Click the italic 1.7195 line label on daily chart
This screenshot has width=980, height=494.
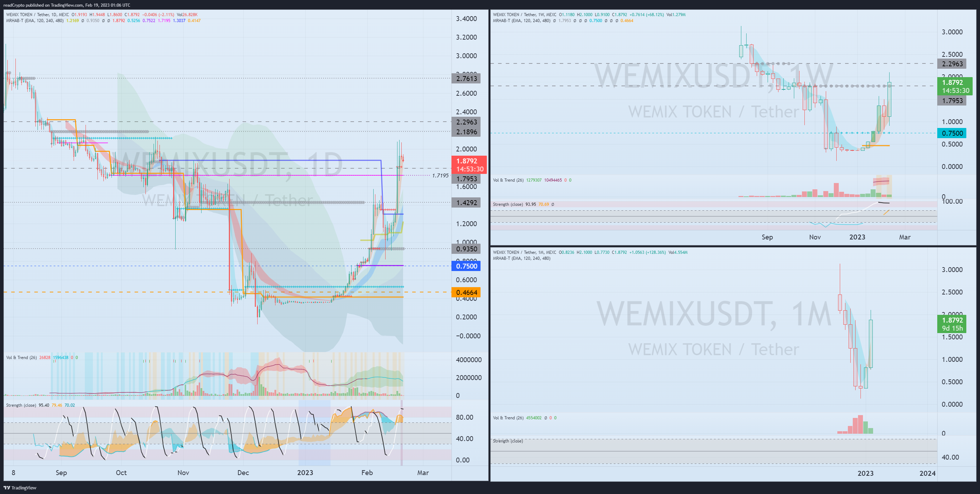[440, 175]
